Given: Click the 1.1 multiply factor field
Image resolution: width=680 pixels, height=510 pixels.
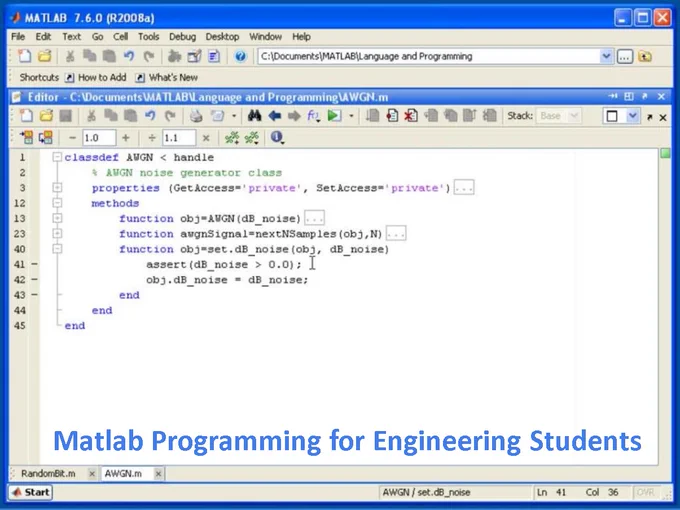Looking at the screenshot, I should tap(179, 138).
